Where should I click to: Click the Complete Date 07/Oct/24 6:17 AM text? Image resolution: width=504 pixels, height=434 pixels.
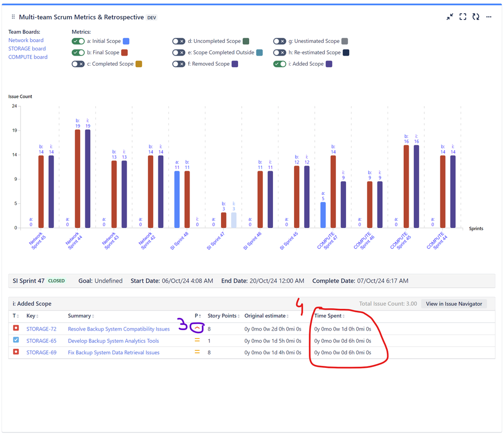(360, 281)
